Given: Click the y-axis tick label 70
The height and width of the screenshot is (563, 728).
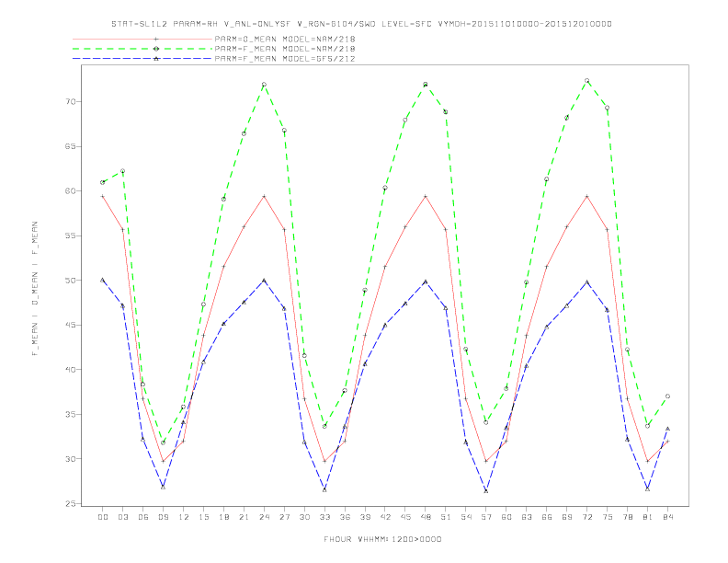Looking at the screenshot, I should coord(71,101).
